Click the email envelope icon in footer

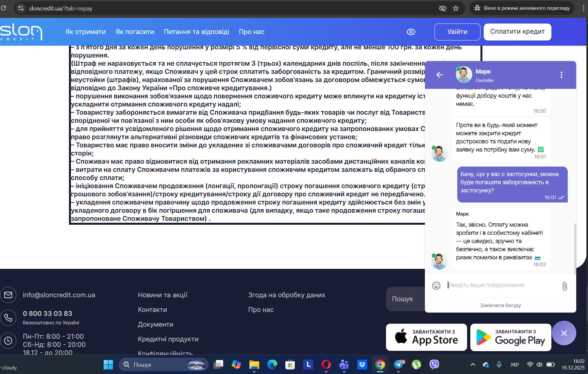[x=8, y=295]
